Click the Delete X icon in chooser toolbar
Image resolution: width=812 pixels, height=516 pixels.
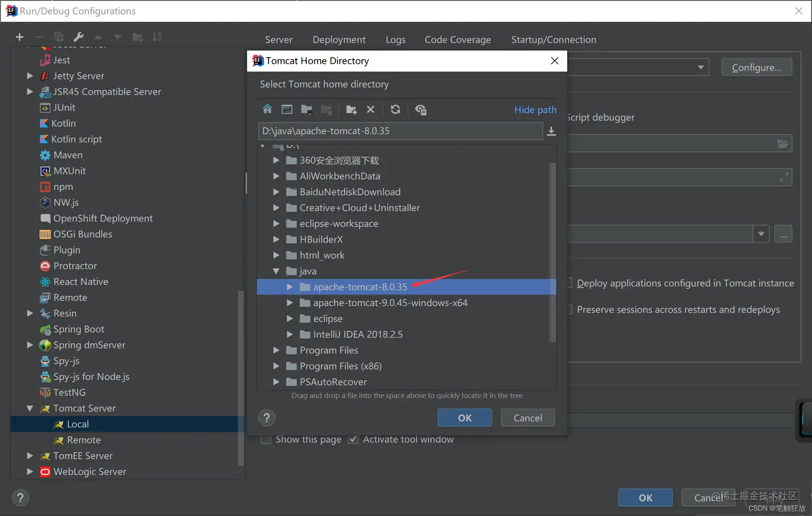371,110
